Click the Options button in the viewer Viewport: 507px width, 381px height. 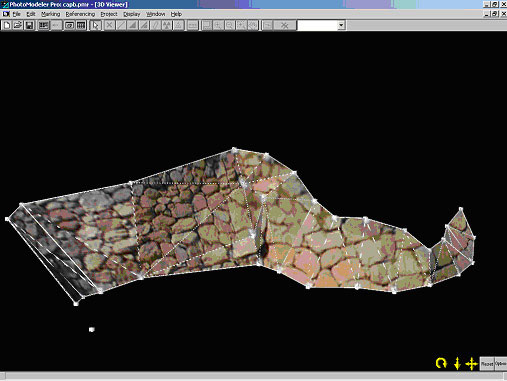coord(501,364)
